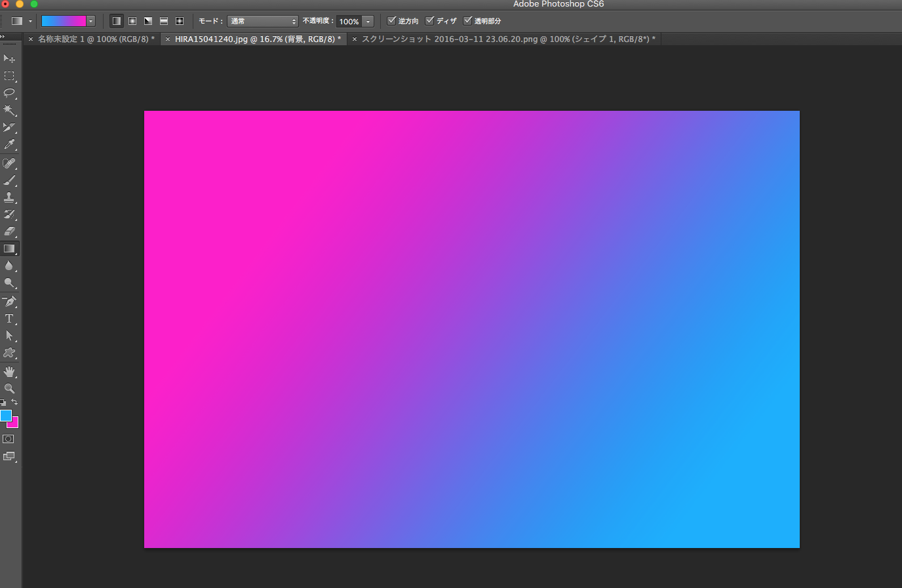This screenshot has height=588, width=902.
Task: Select the Brush tool
Action: tap(9, 180)
